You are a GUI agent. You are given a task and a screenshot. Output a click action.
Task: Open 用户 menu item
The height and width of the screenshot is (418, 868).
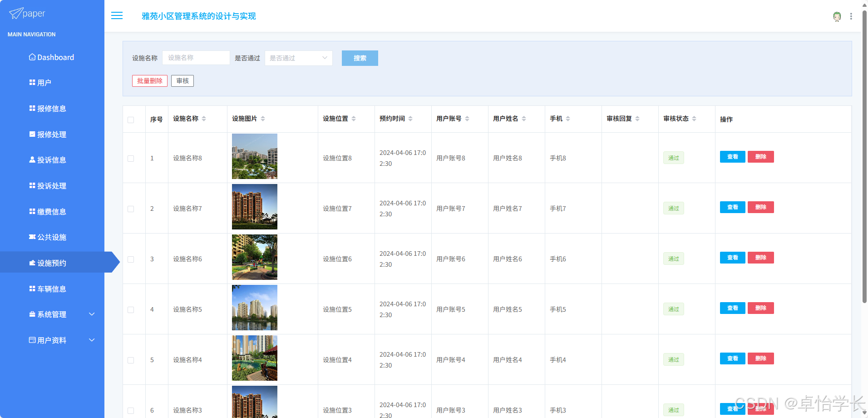pyautogui.click(x=52, y=83)
